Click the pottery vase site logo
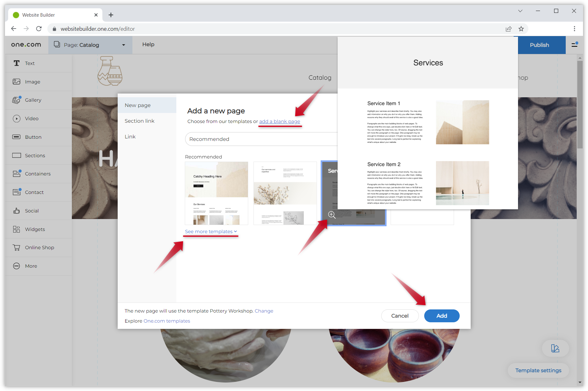Viewport: 588px width, 391px height. [110, 71]
